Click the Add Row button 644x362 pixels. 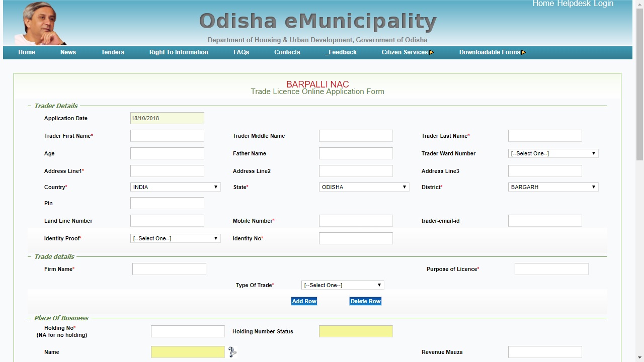coord(304,301)
